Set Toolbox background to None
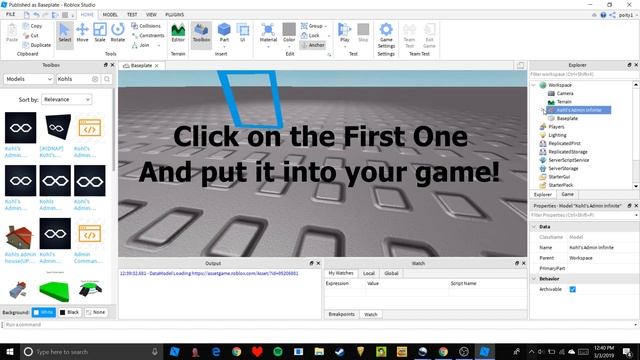The width and height of the screenshot is (640, 360). coord(96,312)
